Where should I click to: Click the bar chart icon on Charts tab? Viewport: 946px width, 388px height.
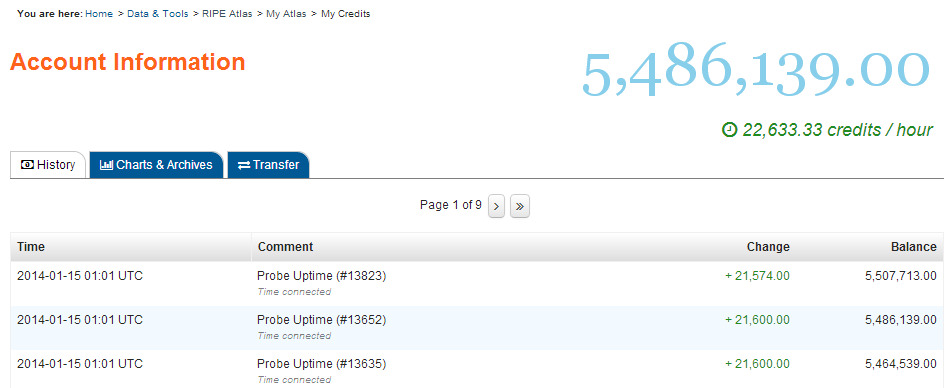(x=106, y=165)
